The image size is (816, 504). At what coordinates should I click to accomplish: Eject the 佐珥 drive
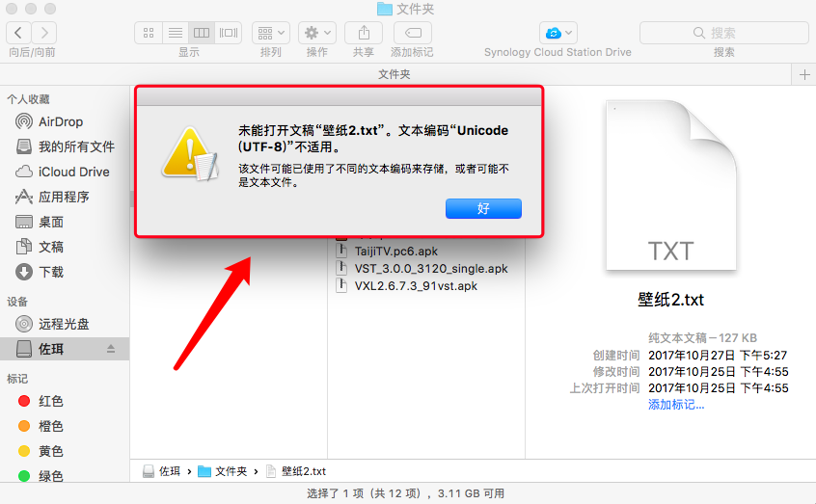coord(111,349)
